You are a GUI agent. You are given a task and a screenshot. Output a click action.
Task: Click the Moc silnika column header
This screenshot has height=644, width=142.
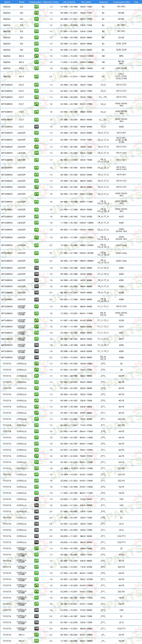(86, 2)
